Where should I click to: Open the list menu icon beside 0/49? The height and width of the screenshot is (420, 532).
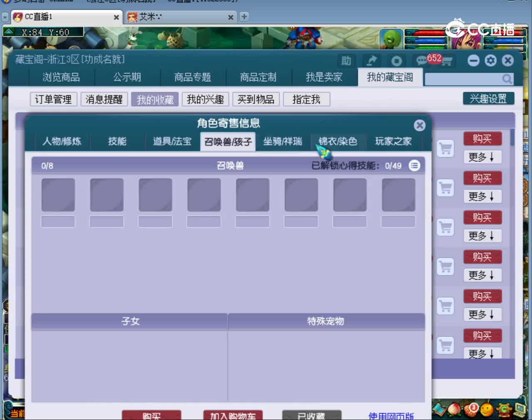point(414,166)
